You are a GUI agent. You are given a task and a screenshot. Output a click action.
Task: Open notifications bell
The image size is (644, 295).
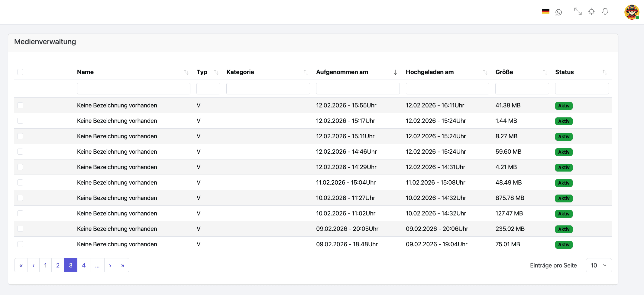[x=605, y=11]
